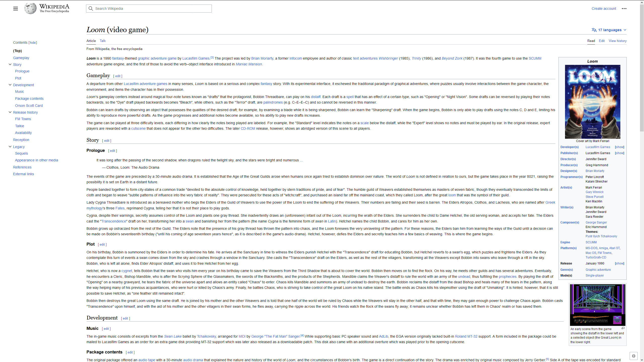Jump to Prologue in the contents
Viewport: 644px width, 362px height.
coord(22,71)
